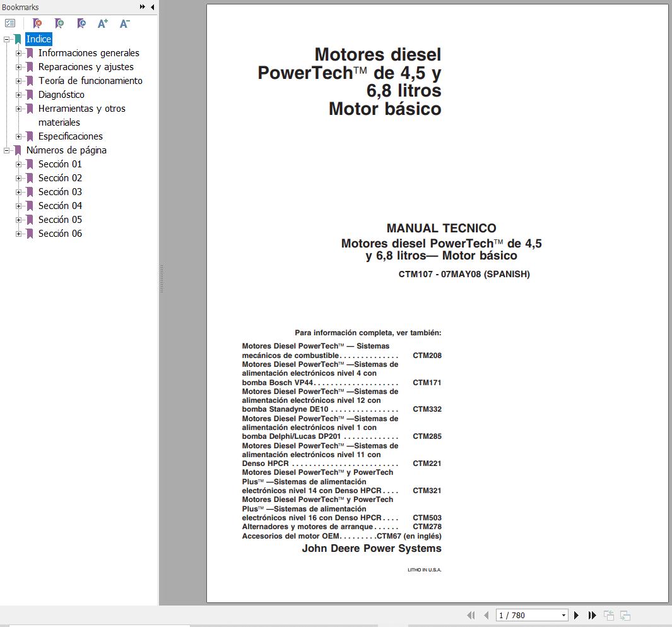Open the Especificaciones bookmark
Viewport: 672px width, 627px height.
[70, 136]
